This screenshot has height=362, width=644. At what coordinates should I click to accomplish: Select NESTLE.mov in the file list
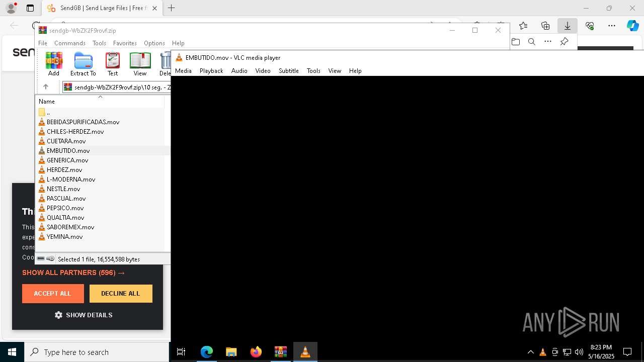(63, 189)
